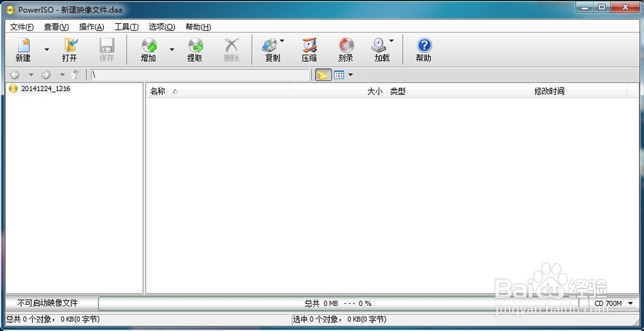
Task: Click the window minimize button
Action: click(x=585, y=7)
